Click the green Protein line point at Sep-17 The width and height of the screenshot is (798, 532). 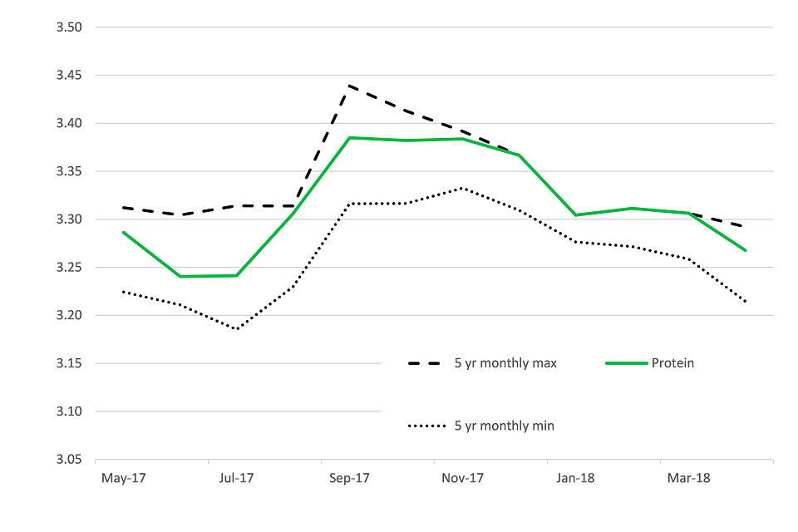pos(350,137)
